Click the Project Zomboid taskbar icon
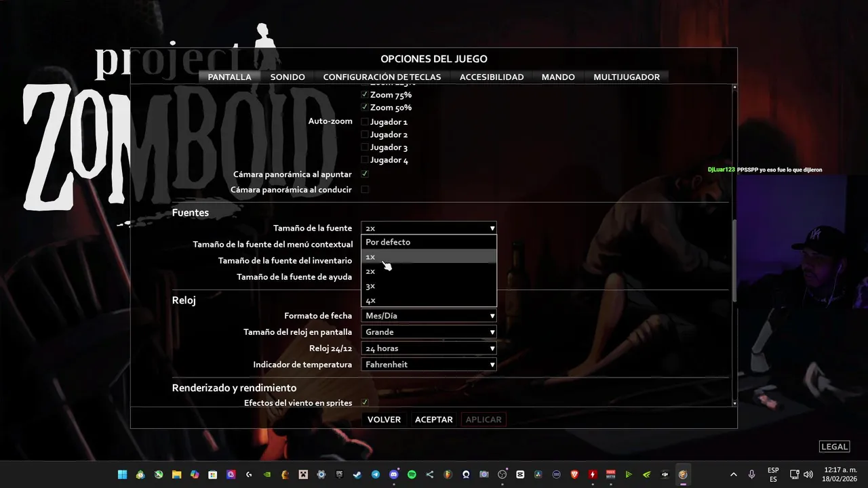Viewport: 868px width, 488px height. 683,474
